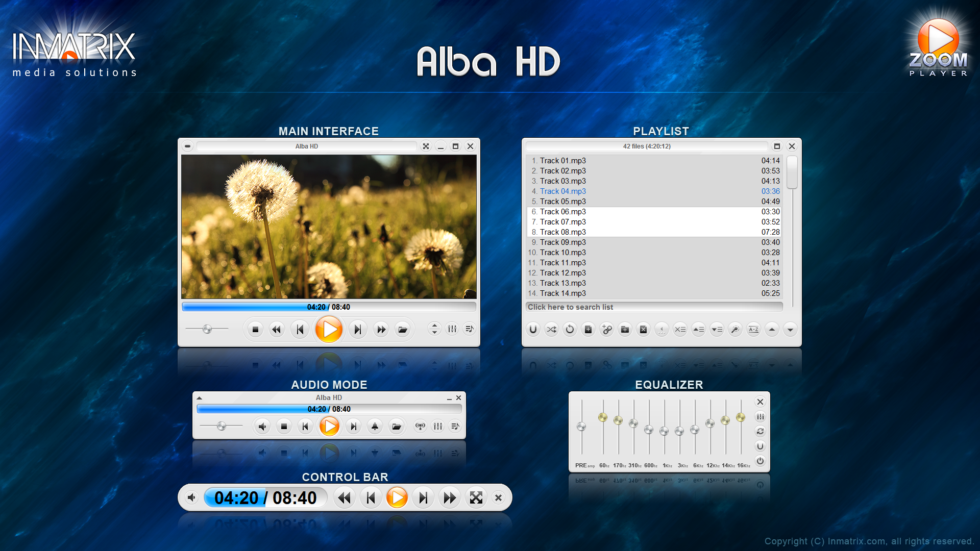Move selected playlist items down

tap(717, 330)
